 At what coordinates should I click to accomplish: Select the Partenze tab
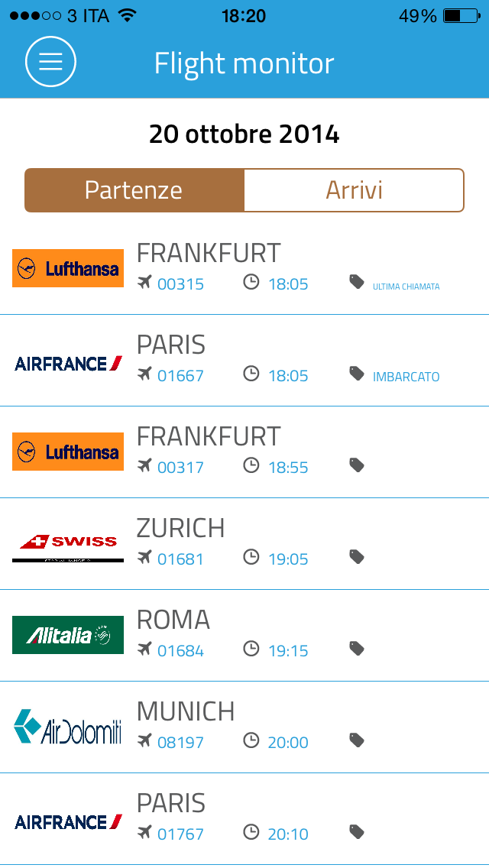134,190
